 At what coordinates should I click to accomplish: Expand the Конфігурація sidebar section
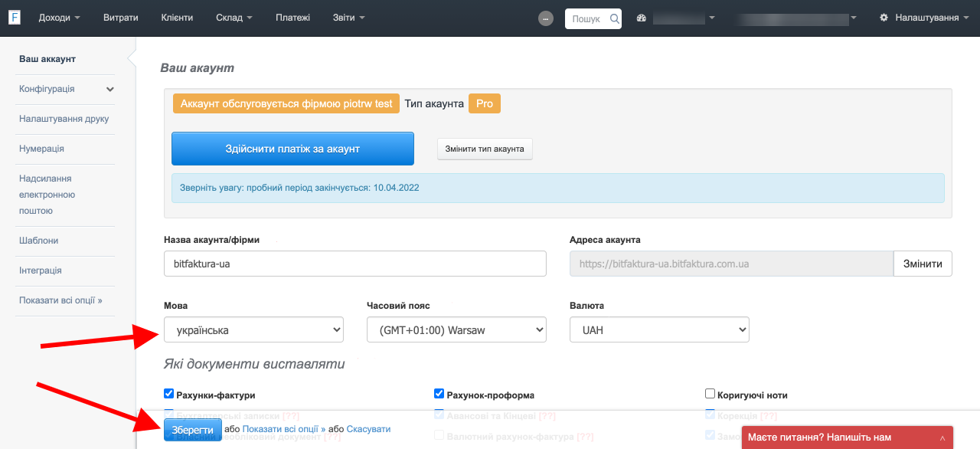tap(110, 89)
